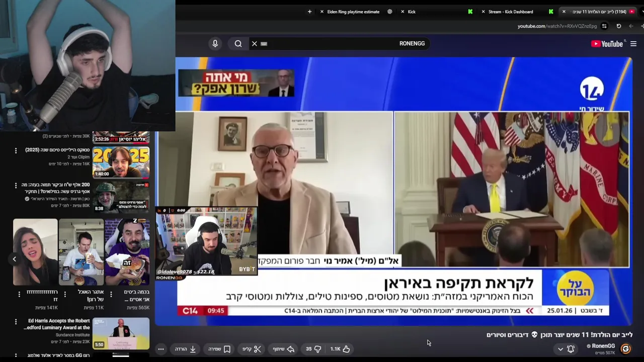Open options for the 565K views Short
The image size is (644, 362).
(111, 294)
